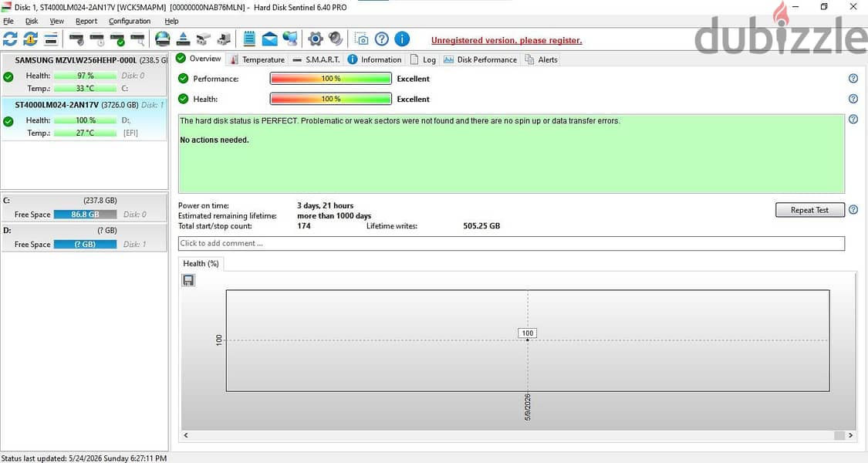
Task: Switch to the Information tab
Action: [374, 59]
